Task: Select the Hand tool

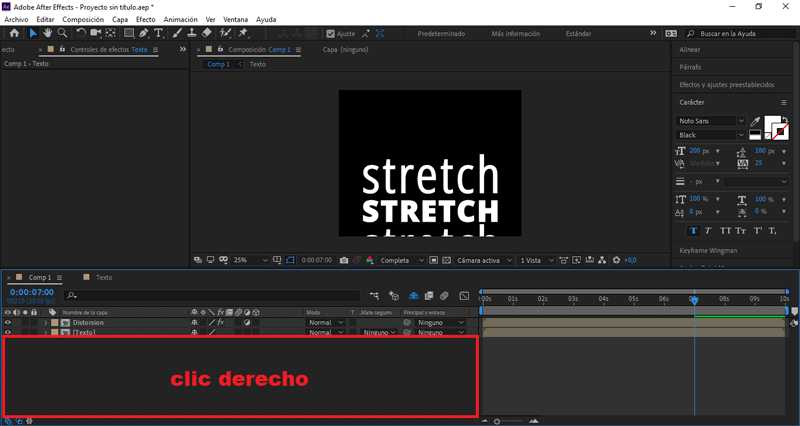Action: point(47,33)
